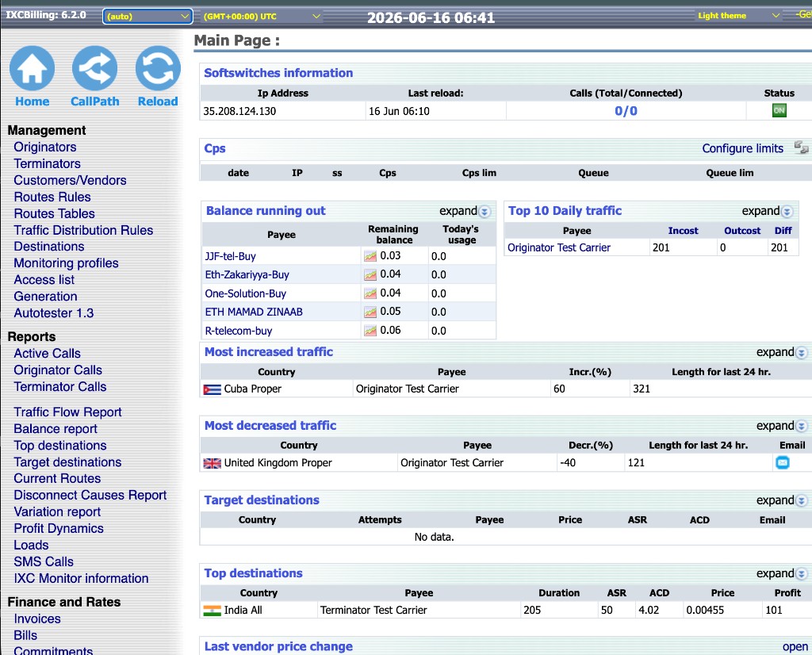Open Invoices under Finance and Rates
This screenshot has width=812, height=655.
(37, 619)
